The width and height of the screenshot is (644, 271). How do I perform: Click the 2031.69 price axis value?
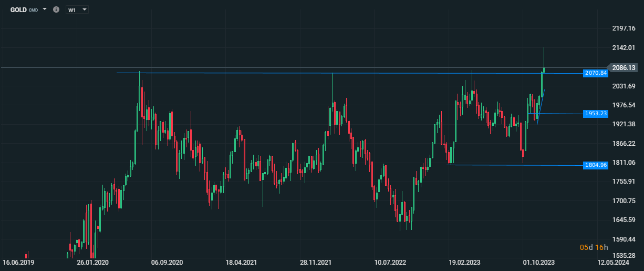624,86
